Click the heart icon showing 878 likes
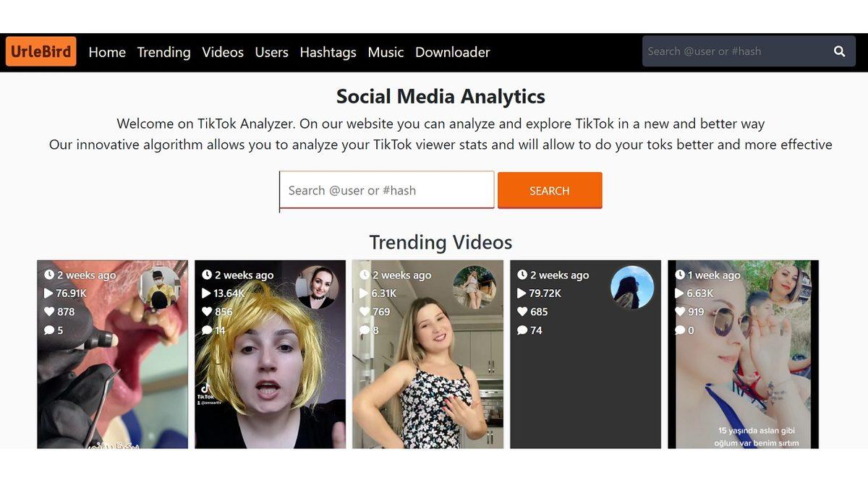This screenshot has width=868, height=488. tap(48, 312)
